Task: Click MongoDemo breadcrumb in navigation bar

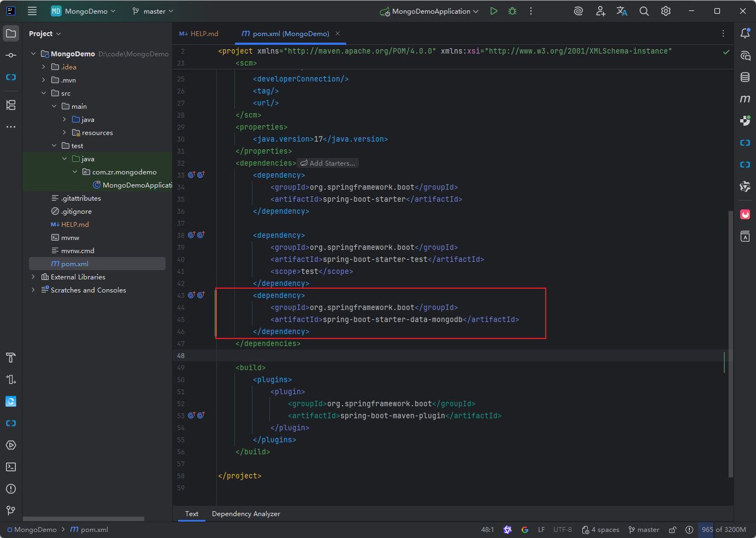Action: pos(32,529)
